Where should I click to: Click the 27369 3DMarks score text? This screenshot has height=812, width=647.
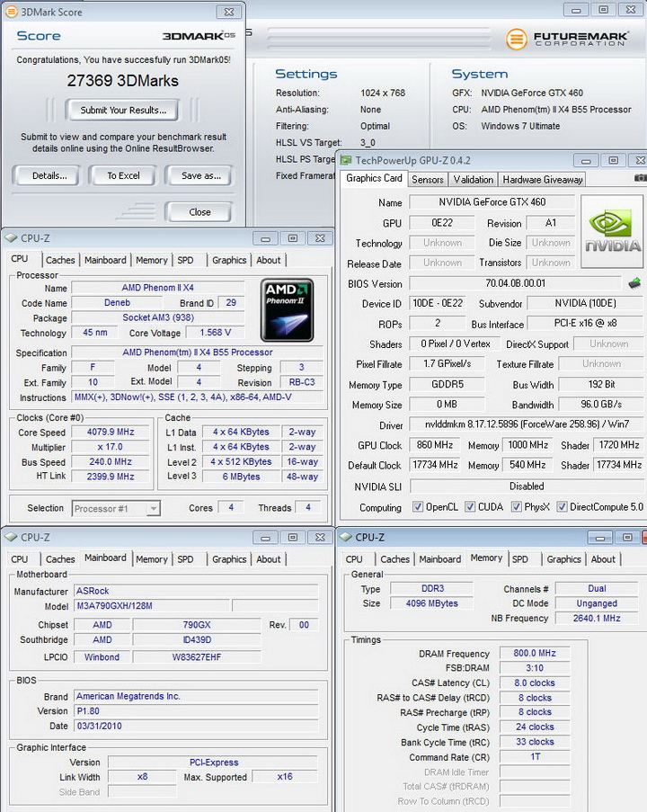[x=123, y=81]
